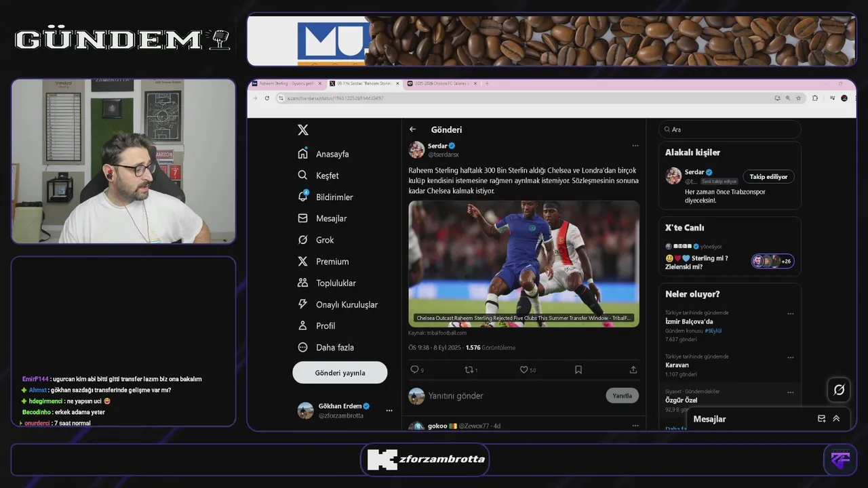This screenshot has width=868, height=488.
Task: Reload the page in the browser
Action: (x=267, y=98)
